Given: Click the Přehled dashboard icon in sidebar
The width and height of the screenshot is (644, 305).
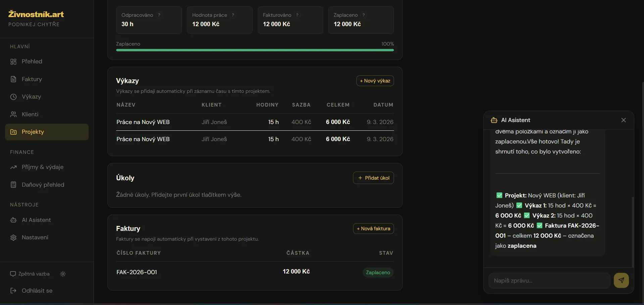Looking at the screenshot, I should pyautogui.click(x=13, y=62).
